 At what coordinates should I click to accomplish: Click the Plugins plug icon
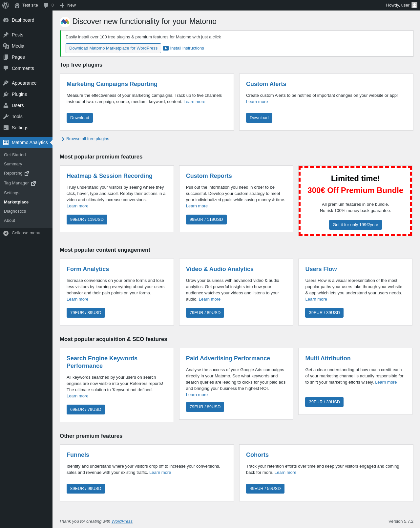coord(6,94)
